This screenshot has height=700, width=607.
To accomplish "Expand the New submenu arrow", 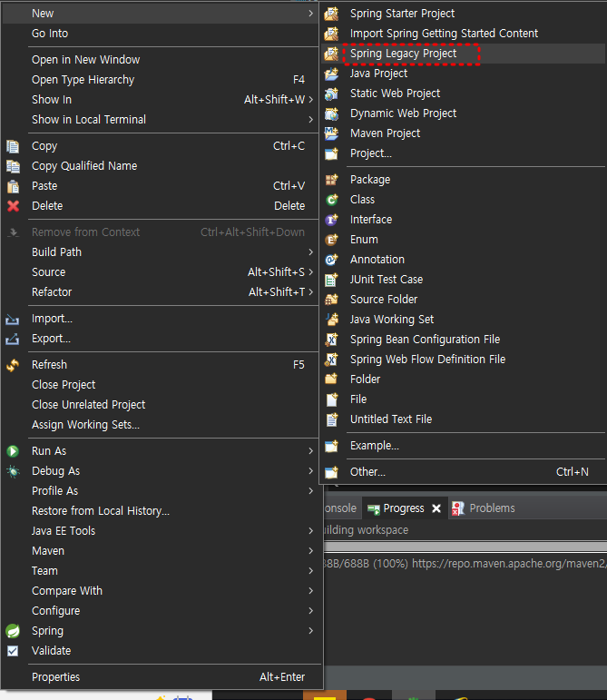I will pyautogui.click(x=311, y=14).
